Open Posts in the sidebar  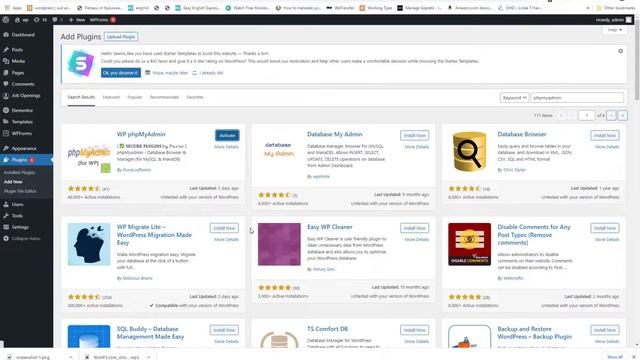tap(17, 50)
